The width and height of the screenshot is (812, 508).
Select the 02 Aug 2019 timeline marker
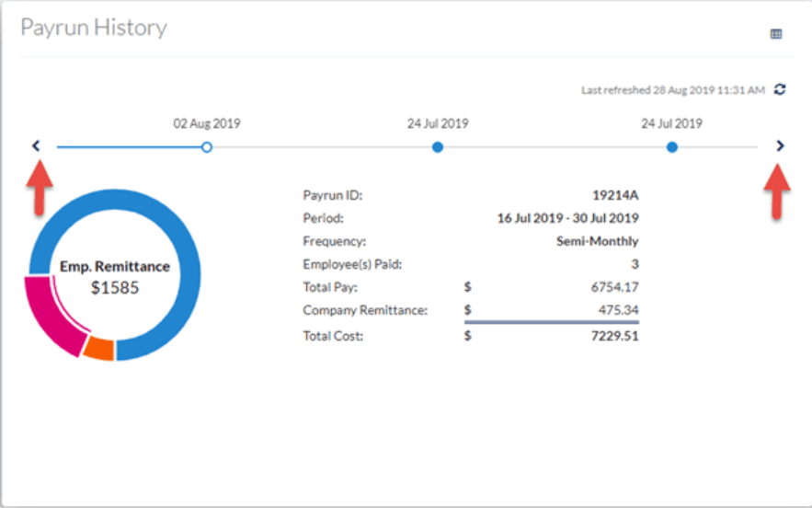click(207, 147)
